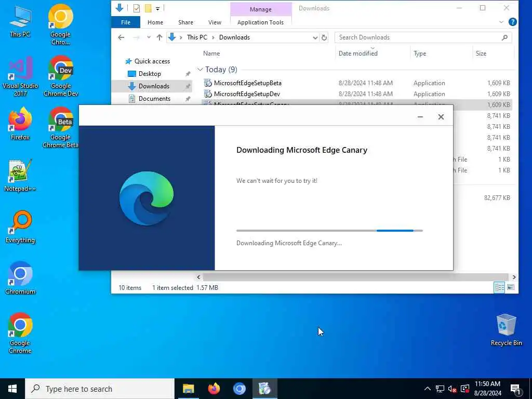
Task: Click Firefox taskbar icon
Action: click(214, 389)
